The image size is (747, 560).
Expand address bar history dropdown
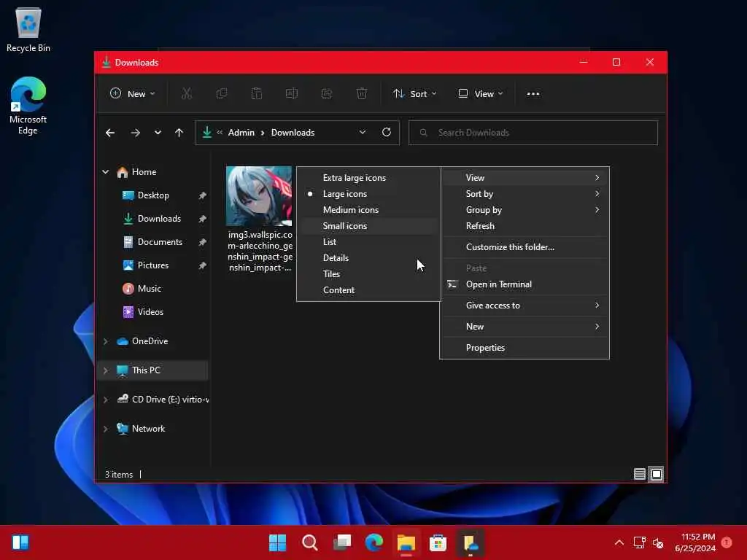[x=363, y=133]
